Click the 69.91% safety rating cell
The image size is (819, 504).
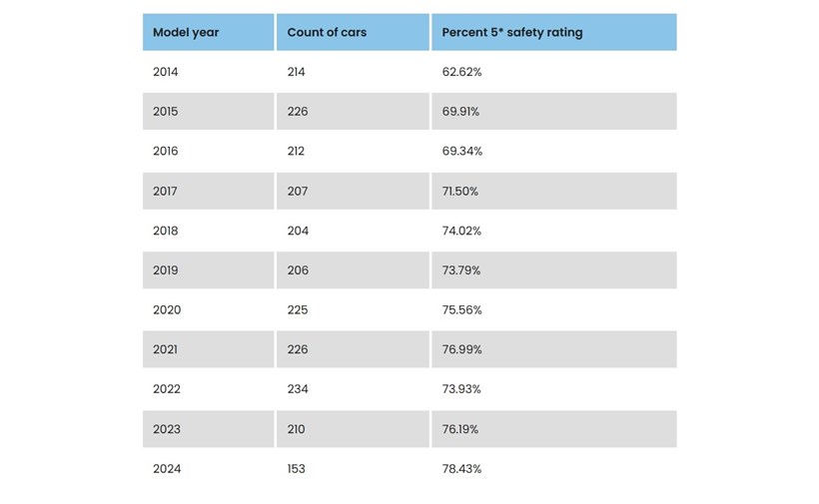click(461, 112)
